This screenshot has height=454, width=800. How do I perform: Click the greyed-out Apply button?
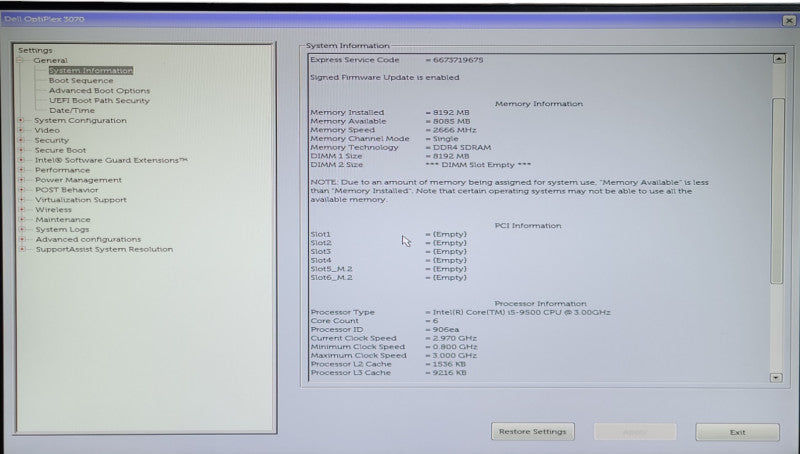(635, 432)
